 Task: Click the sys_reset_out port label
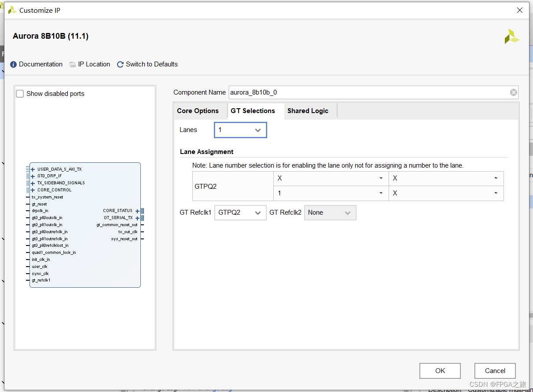click(x=125, y=239)
